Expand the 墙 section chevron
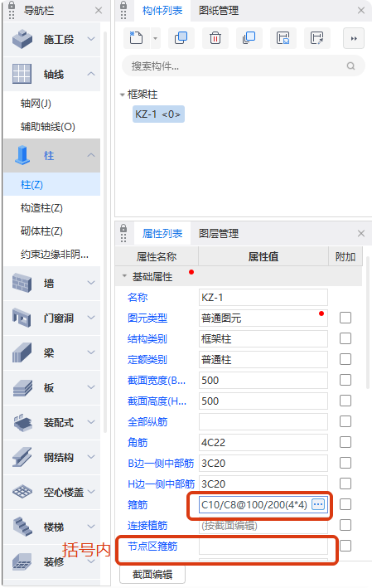Viewport: 372px width, 588px height. 91,282
